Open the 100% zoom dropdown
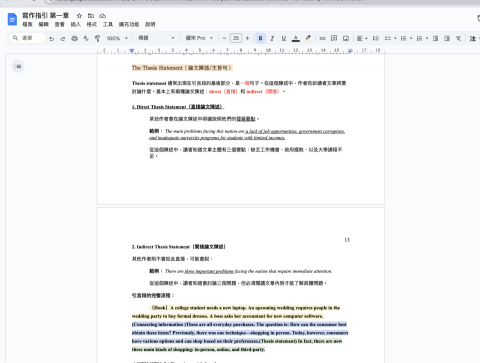Viewport: 480px width, 363px height. click(x=117, y=38)
